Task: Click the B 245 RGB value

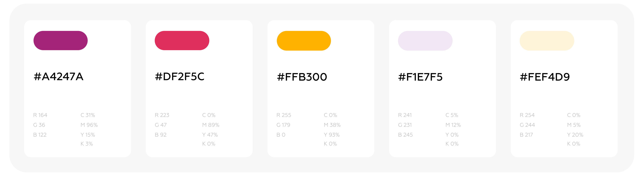Action: (405, 135)
